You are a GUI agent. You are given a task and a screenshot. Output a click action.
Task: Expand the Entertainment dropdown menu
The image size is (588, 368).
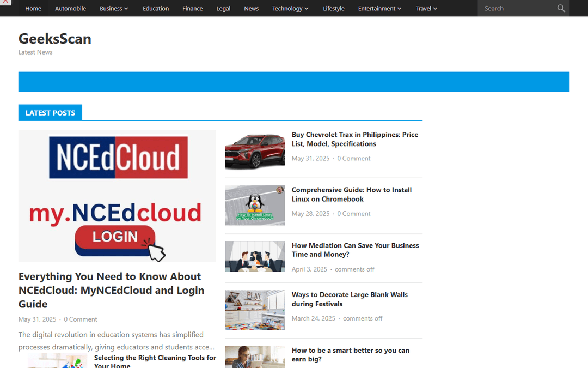point(379,8)
